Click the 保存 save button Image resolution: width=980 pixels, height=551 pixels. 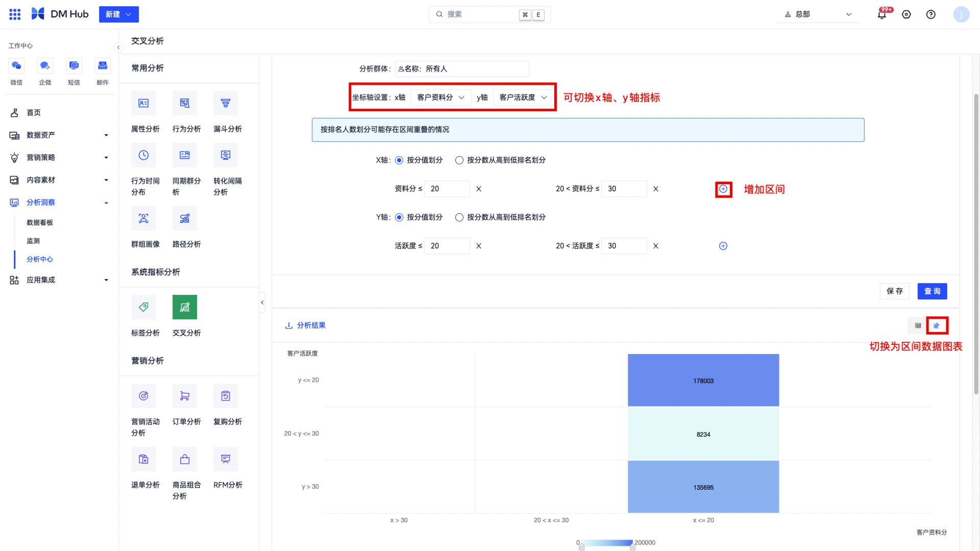pos(895,291)
